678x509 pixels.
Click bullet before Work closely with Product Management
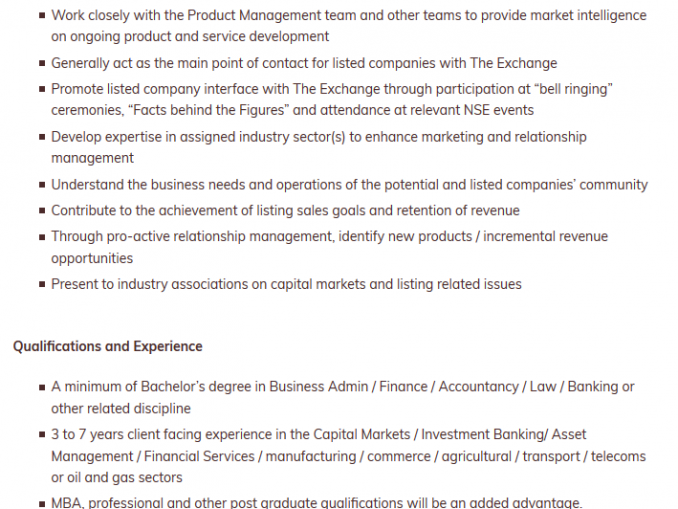click(x=42, y=16)
